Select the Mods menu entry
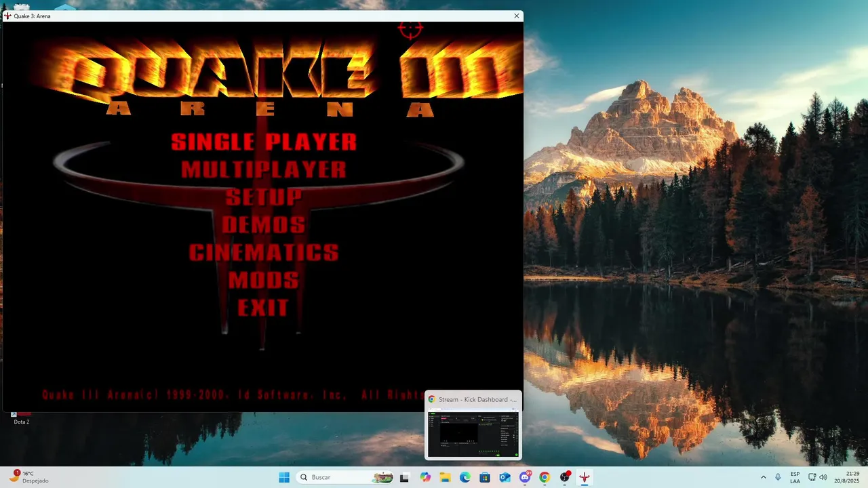This screenshot has width=868, height=488. coord(264,280)
